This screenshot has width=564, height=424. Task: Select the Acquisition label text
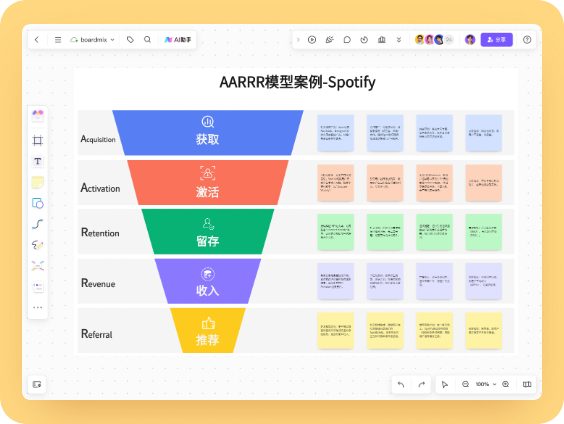tap(98, 139)
